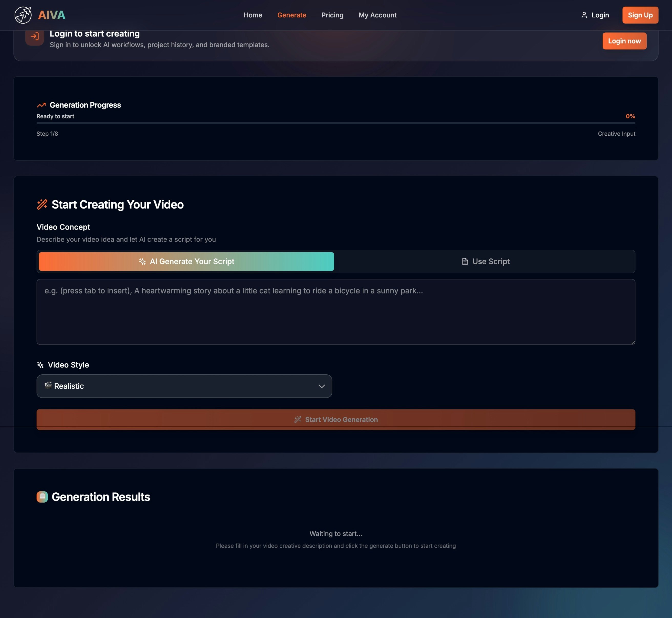Click the Login now button
This screenshot has width=672, height=618.
point(624,41)
